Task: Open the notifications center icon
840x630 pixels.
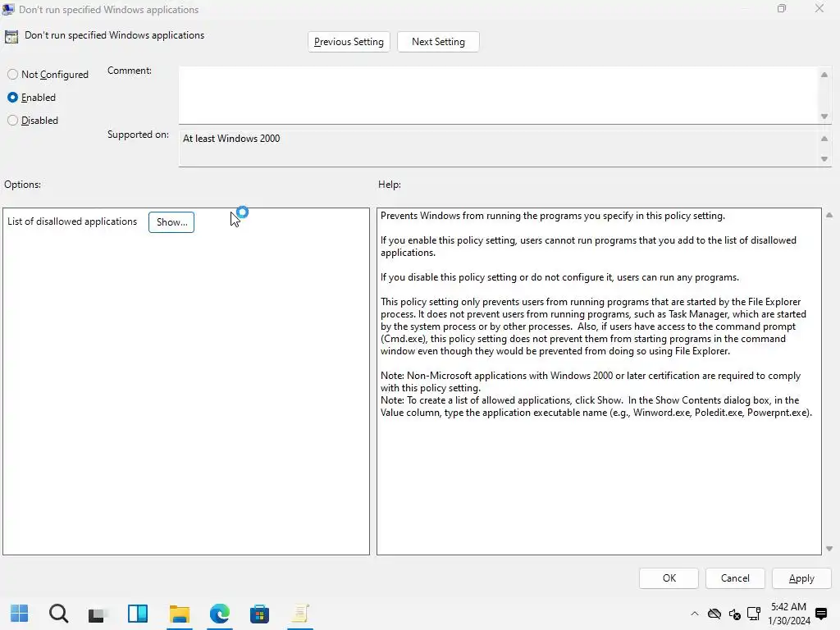Action: (820, 614)
